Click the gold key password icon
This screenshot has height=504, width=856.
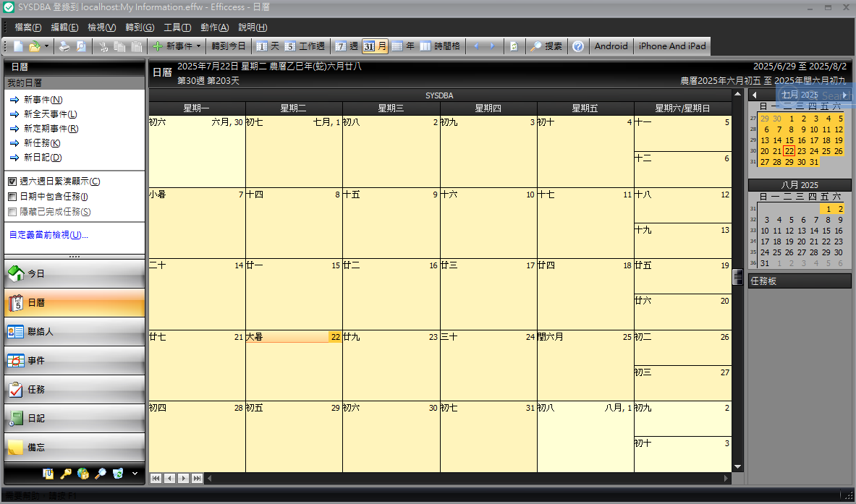click(66, 474)
